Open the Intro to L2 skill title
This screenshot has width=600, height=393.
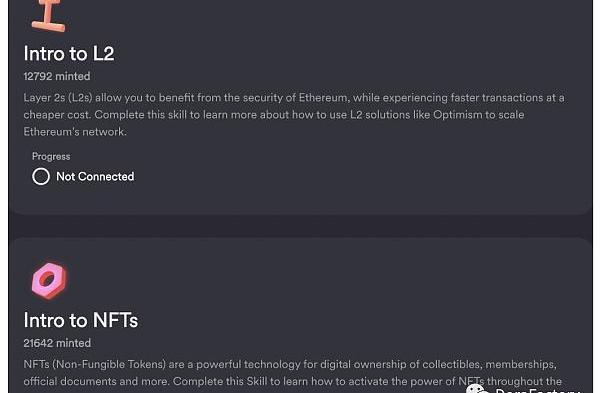click(x=69, y=53)
